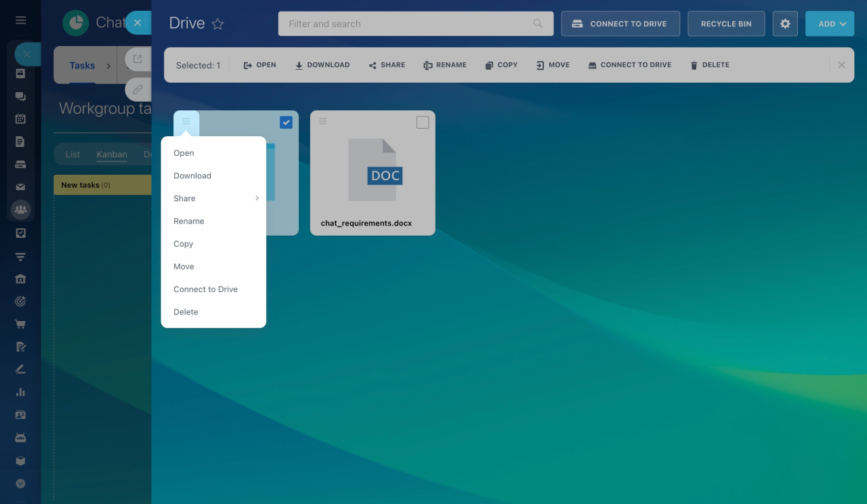Screen dimensions: 867x504
Task: Click Download in the selection toolbar
Action: pos(322,65)
